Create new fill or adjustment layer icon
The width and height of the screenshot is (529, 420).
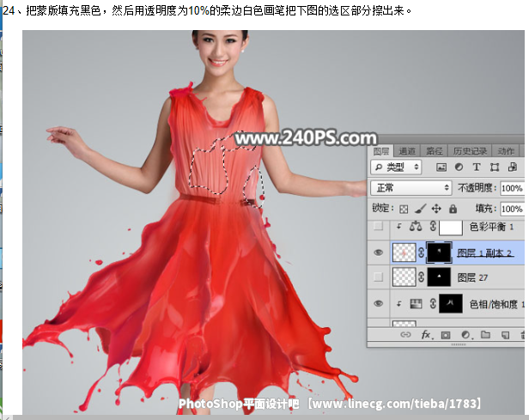click(x=466, y=335)
